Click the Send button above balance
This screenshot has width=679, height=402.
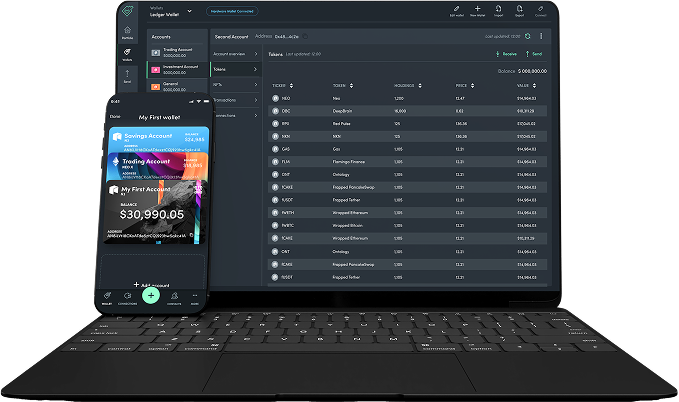(x=536, y=54)
